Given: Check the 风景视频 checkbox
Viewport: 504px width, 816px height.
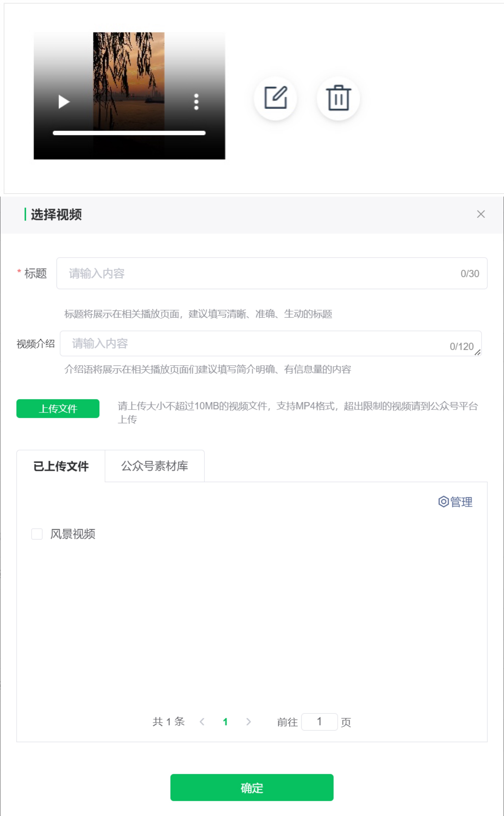Looking at the screenshot, I should 37,534.
